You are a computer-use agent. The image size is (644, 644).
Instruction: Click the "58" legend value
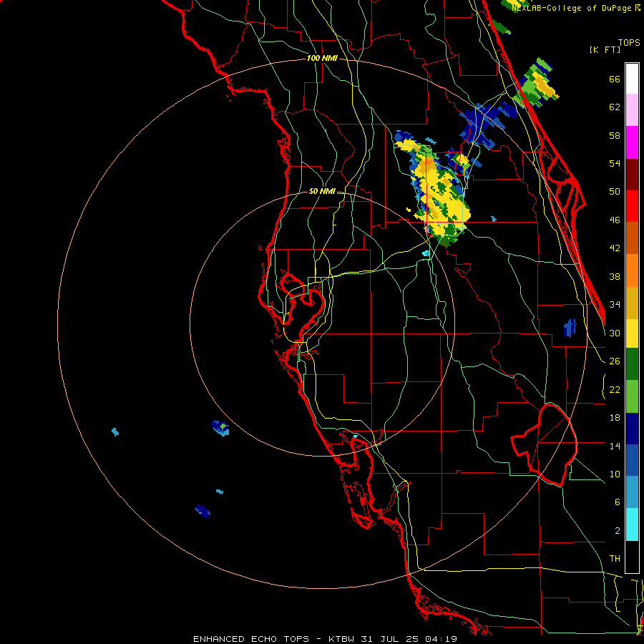(x=615, y=135)
